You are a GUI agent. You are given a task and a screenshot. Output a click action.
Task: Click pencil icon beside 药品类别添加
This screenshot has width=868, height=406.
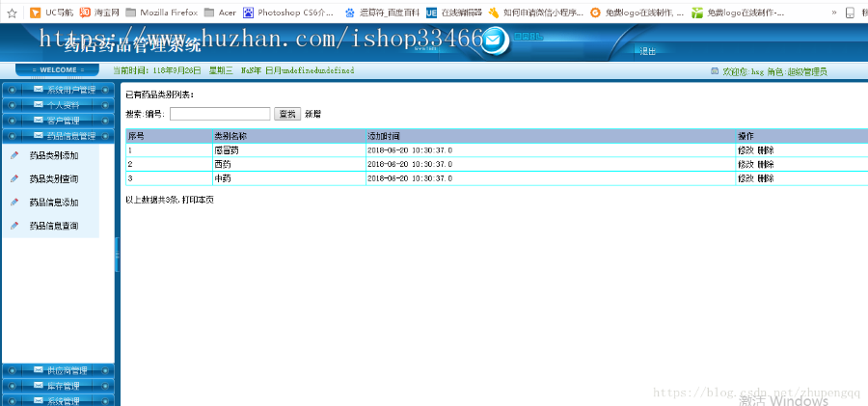(14, 155)
